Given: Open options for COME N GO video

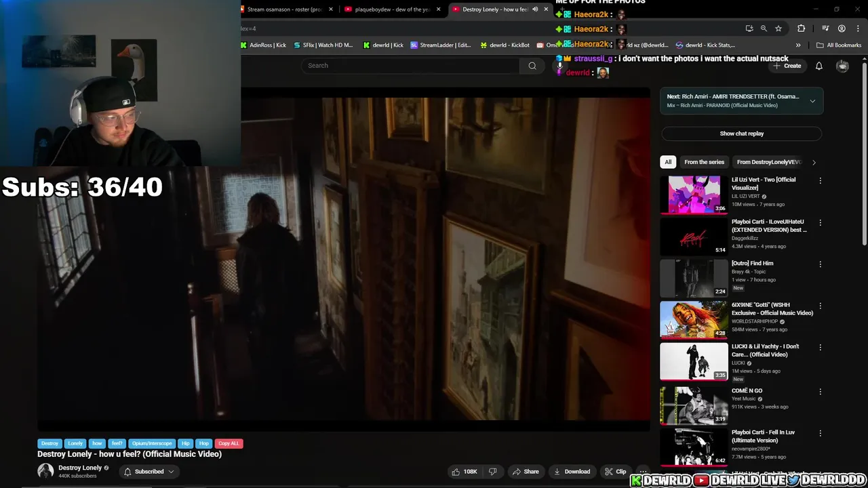Looking at the screenshot, I should point(820,392).
